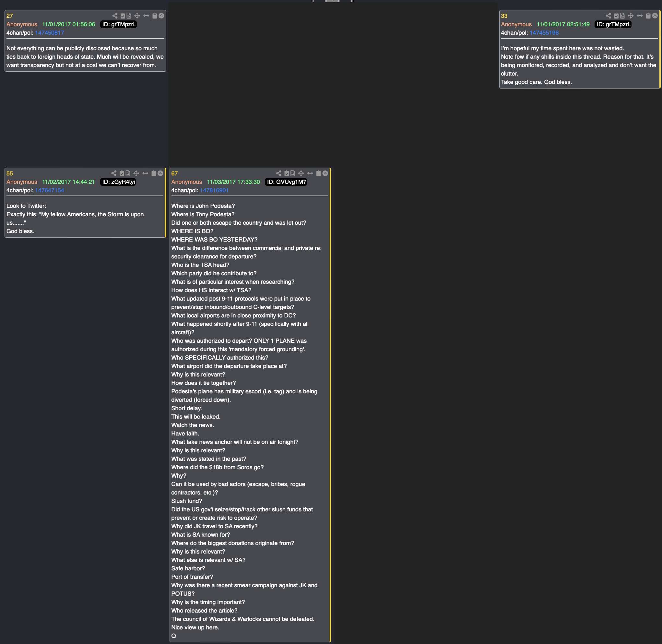The image size is (662, 644).
Task: Click post number 27
Action: tap(9, 16)
